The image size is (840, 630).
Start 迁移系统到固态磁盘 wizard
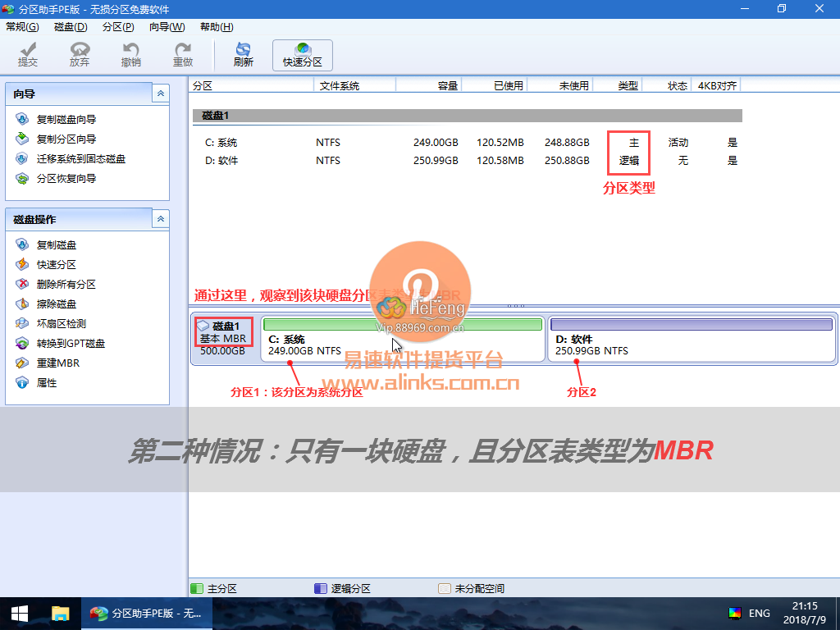(80, 159)
